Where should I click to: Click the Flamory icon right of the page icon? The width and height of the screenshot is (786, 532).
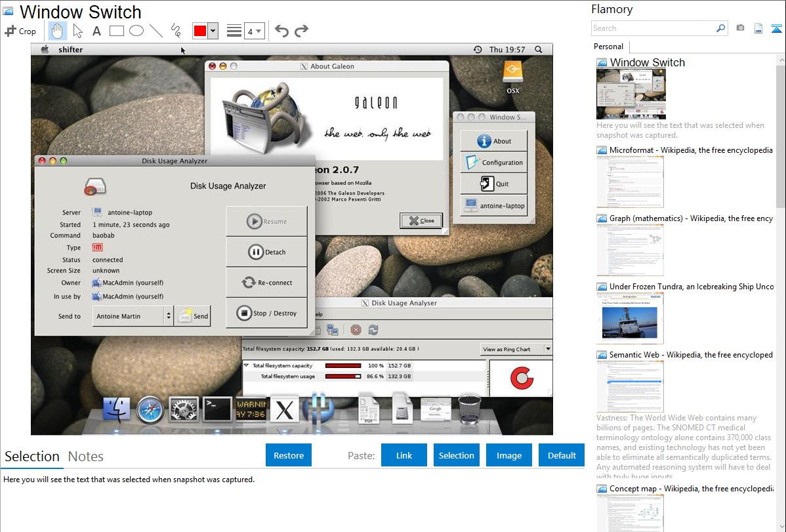pyautogui.click(x=776, y=28)
